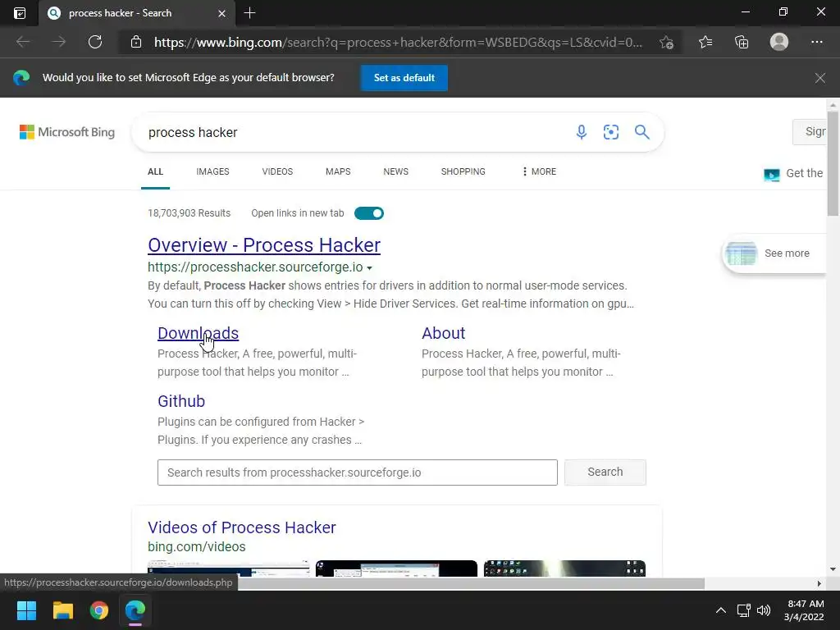Viewport: 840px width, 630px height.
Task: Switch to the News tab
Action: (x=396, y=171)
